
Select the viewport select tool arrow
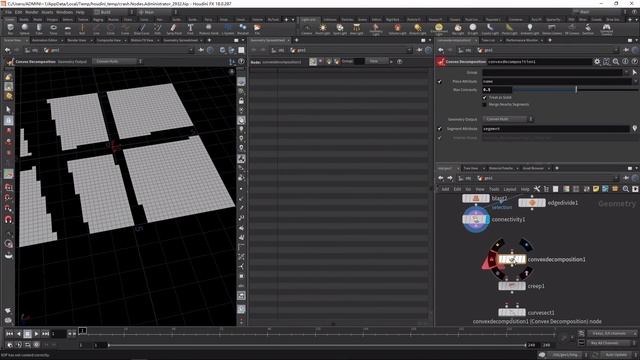point(8,109)
